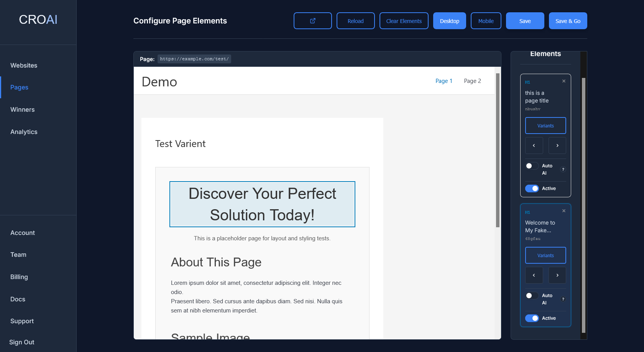Click the previous variant arrow on the Welcome element
The width and height of the screenshot is (644, 352).
click(534, 275)
